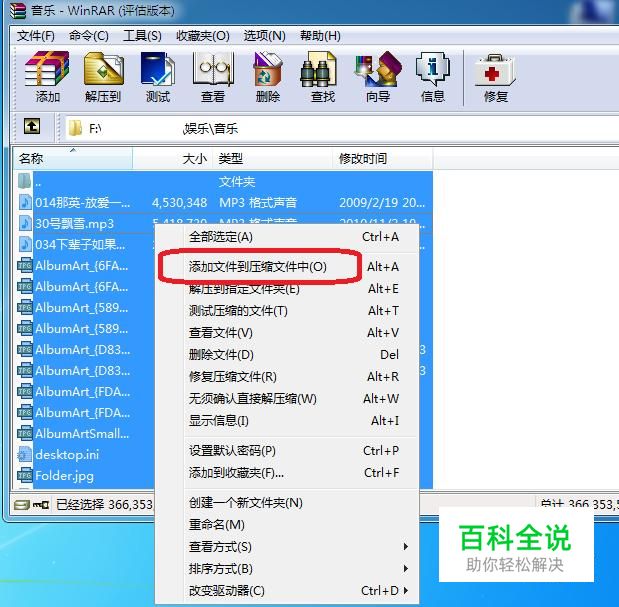The width and height of the screenshot is (619, 607).
Task: Choose 重命名(M) context item
Action: pyautogui.click(x=287, y=525)
